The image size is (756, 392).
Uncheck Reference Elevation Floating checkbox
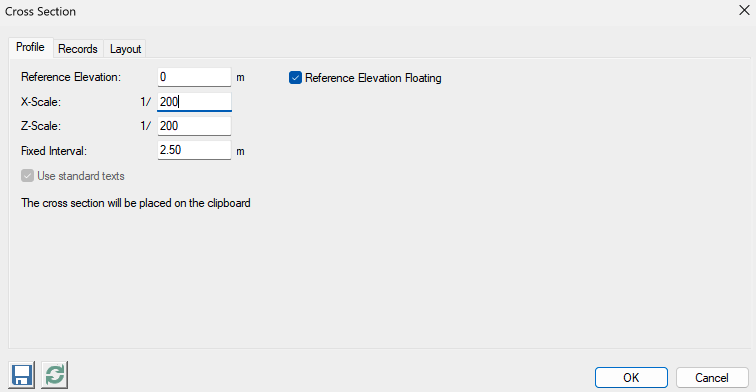tap(295, 78)
